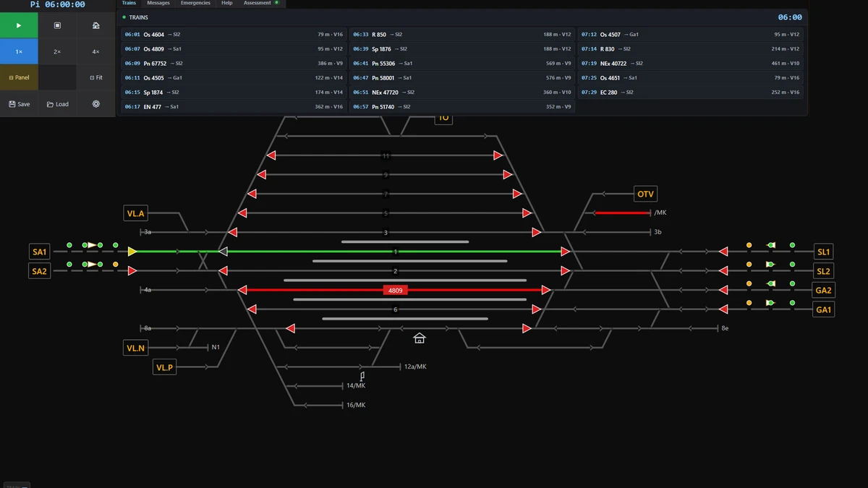Open the Help tab
Screen dimensions: 868x488
point(227,4)
